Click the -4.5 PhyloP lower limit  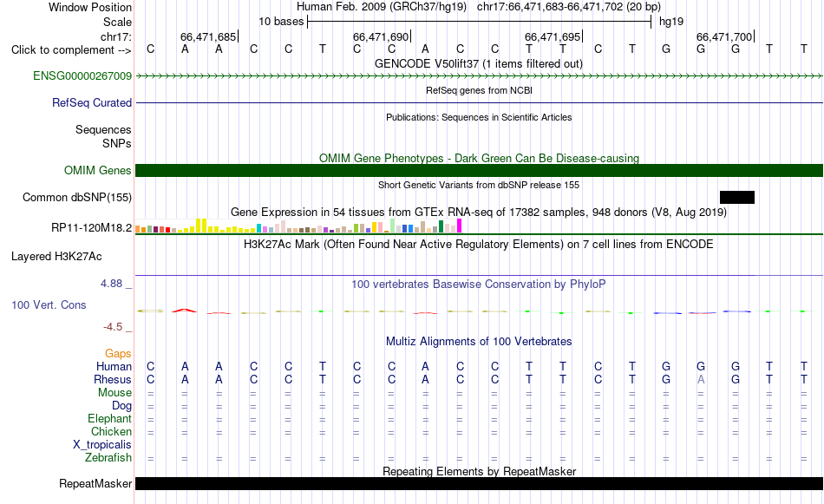coord(113,327)
